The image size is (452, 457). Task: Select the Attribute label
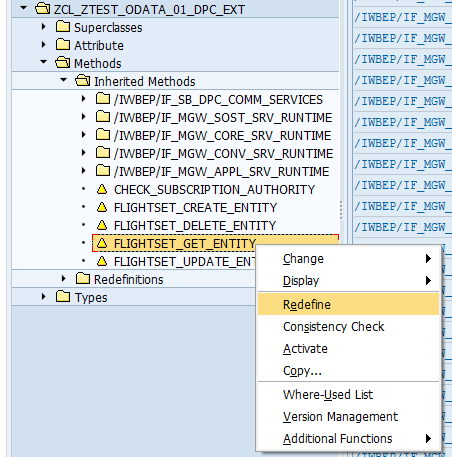[99, 46]
